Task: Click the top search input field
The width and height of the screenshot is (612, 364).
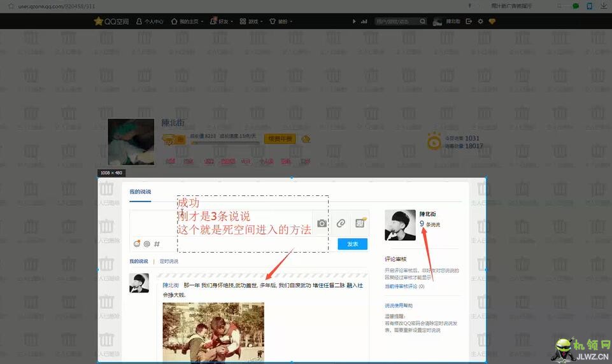Action: coord(397,22)
